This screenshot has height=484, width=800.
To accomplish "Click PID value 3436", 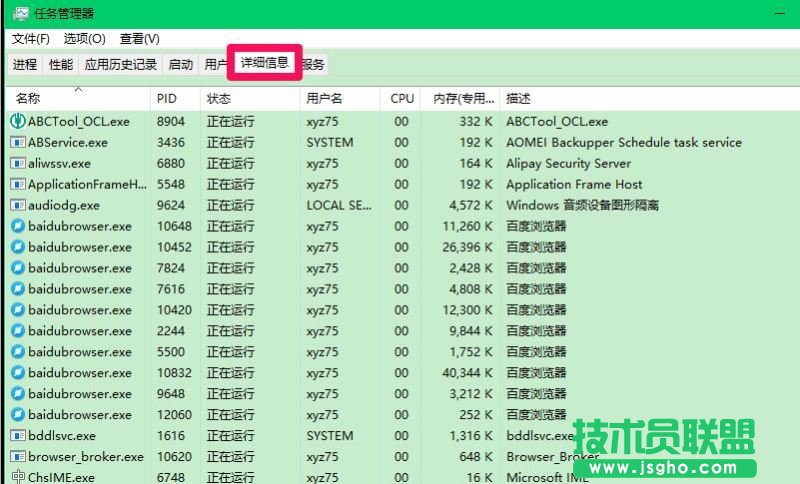I will pyautogui.click(x=171, y=142).
